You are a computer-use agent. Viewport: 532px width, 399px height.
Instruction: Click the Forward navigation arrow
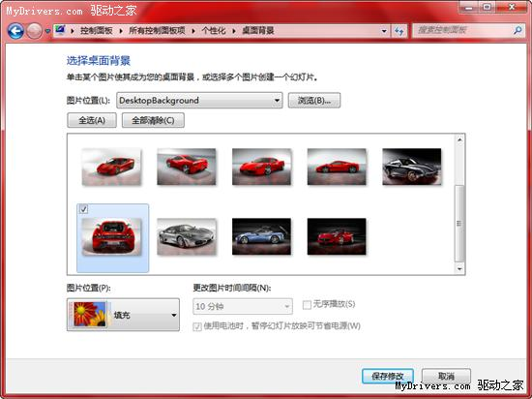(34, 31)
